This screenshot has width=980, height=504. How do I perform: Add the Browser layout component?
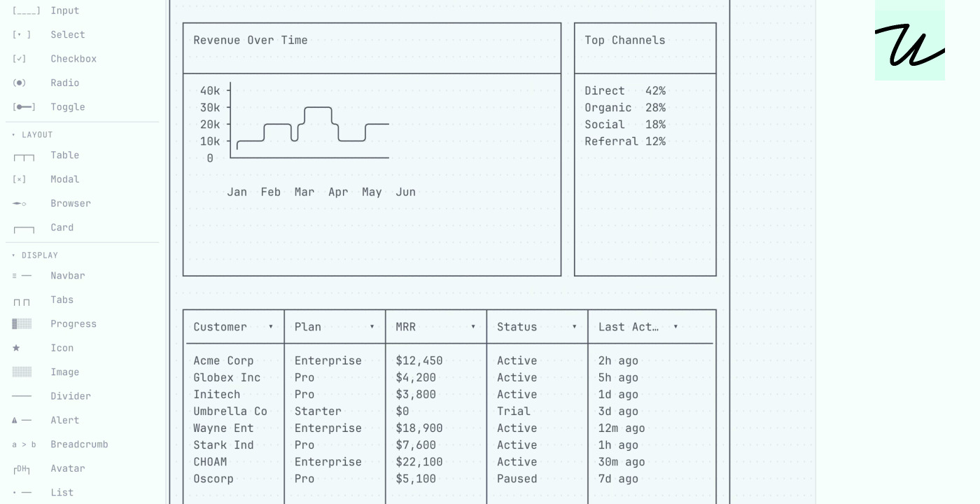coord(20,204)
